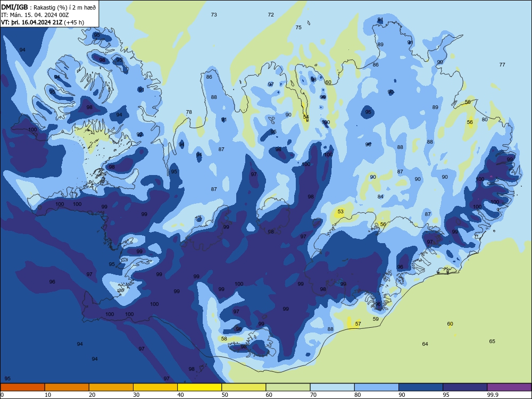Pick the 40–50 bright yellow legend swatch
Viewport: 532px width, 399px height.
pos(199,387)
